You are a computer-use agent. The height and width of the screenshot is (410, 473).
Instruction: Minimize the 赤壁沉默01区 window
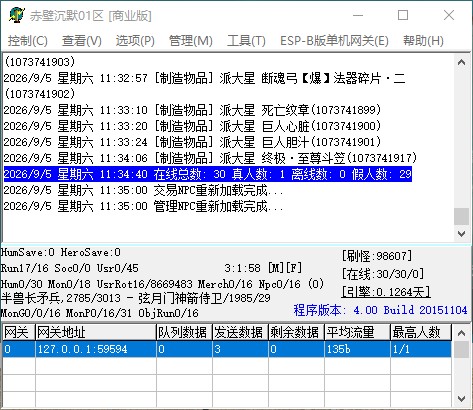[358, 15]
